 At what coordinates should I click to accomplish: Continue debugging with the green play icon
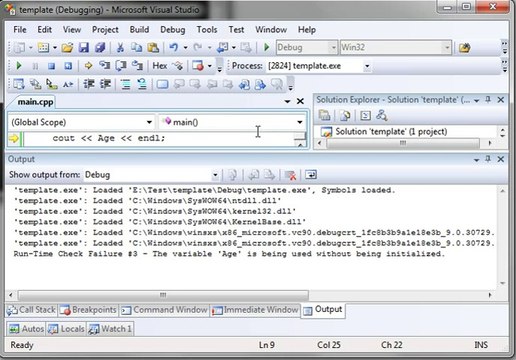click(x=19, y=66)
